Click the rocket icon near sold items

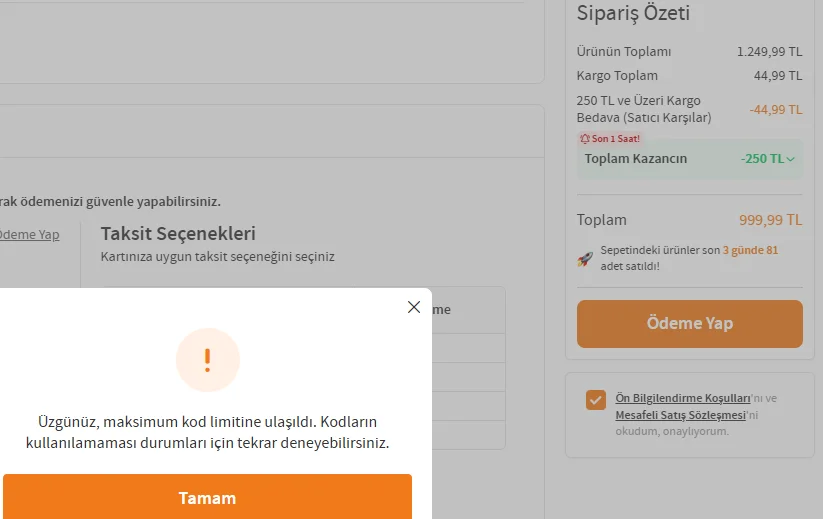(585, 259)
